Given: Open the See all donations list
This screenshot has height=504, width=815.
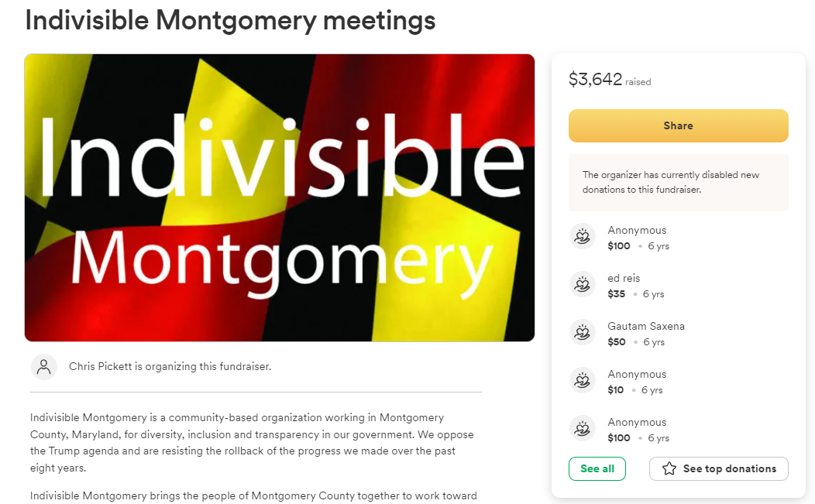Looking at the screenshot, I should point(597,469).
